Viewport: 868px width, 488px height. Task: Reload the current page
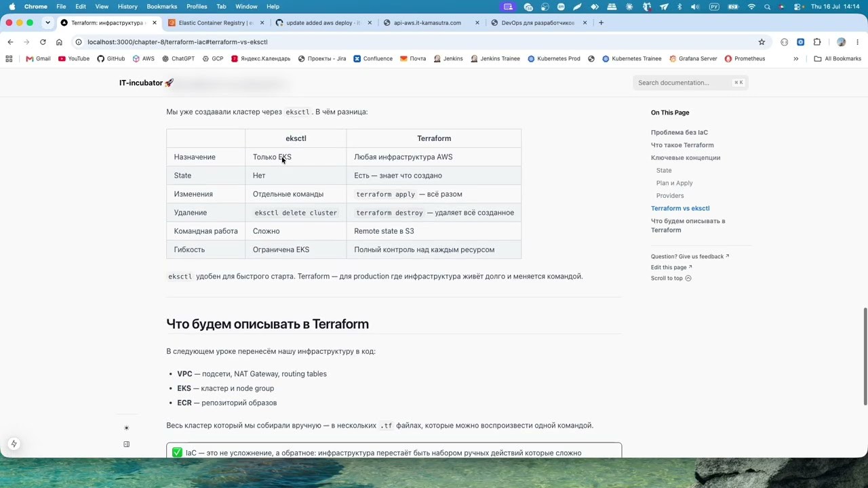43,42
